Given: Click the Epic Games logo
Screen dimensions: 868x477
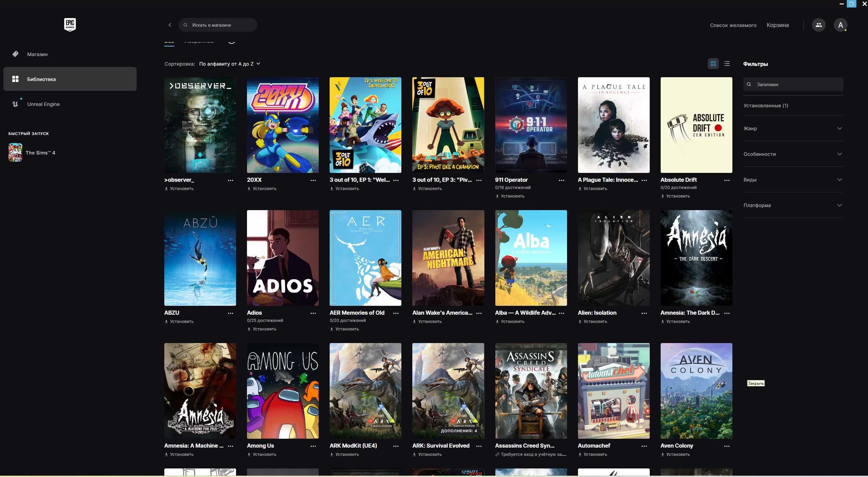Looking at the screenshot, I should (x=70, y=25).
